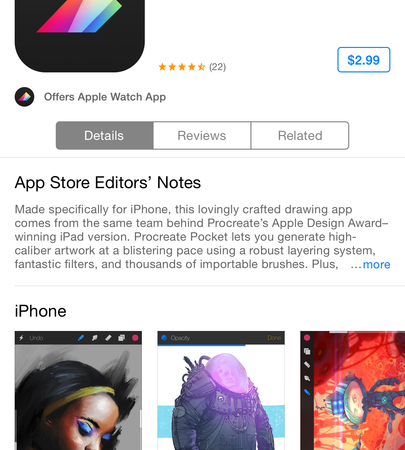
Task: Select the red color dot in first screenshot
Action: (x=135, y=338)
